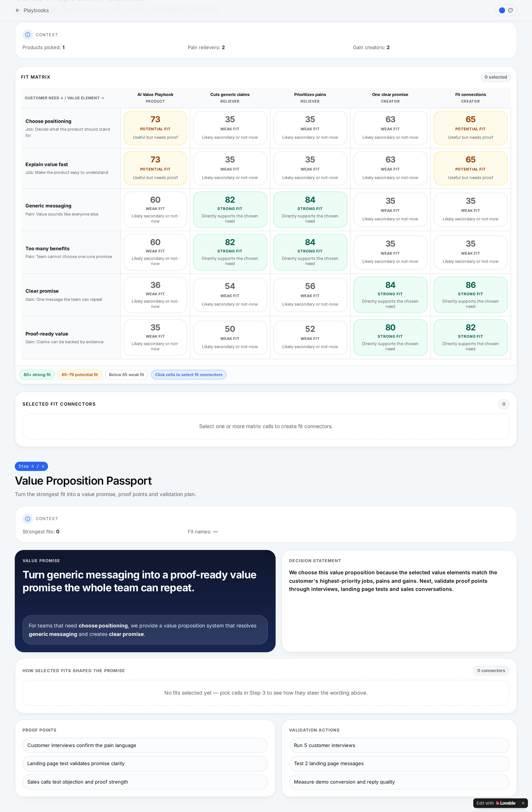The width and height of the screenshot is (532, 812).
Task: Click the 'Landing page test validates promise clarity' item
Action: click(145, 763)
